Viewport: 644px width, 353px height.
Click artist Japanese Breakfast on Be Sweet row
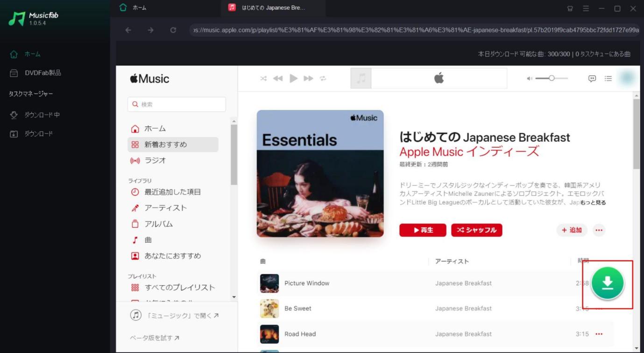click(x=463, y=309)
